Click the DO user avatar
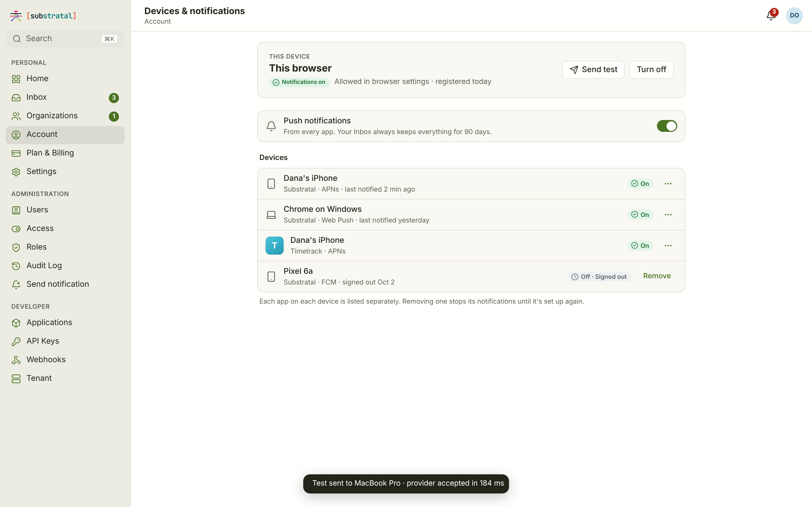 pyautogui.click(x=794, y=15)
